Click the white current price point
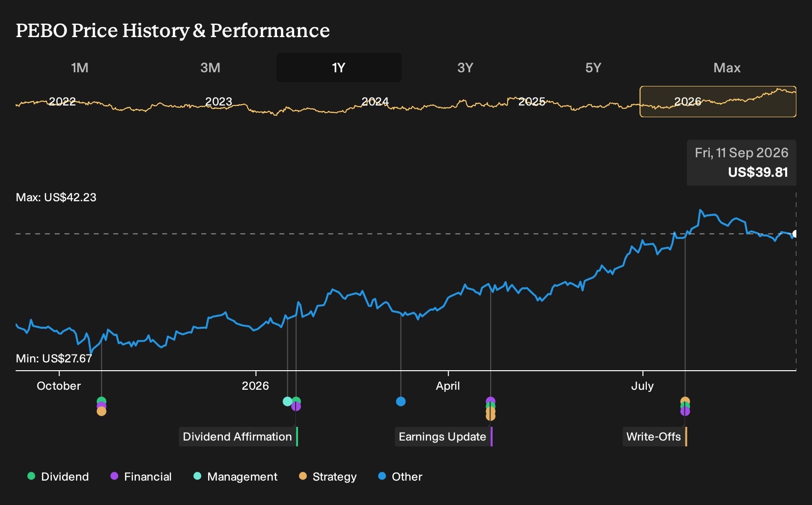812x505 pixels. (795, 234)
